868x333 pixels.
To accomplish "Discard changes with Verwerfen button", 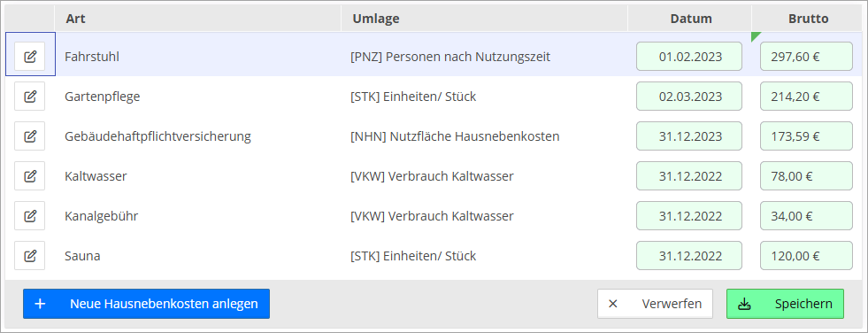I will coord(655,304).
